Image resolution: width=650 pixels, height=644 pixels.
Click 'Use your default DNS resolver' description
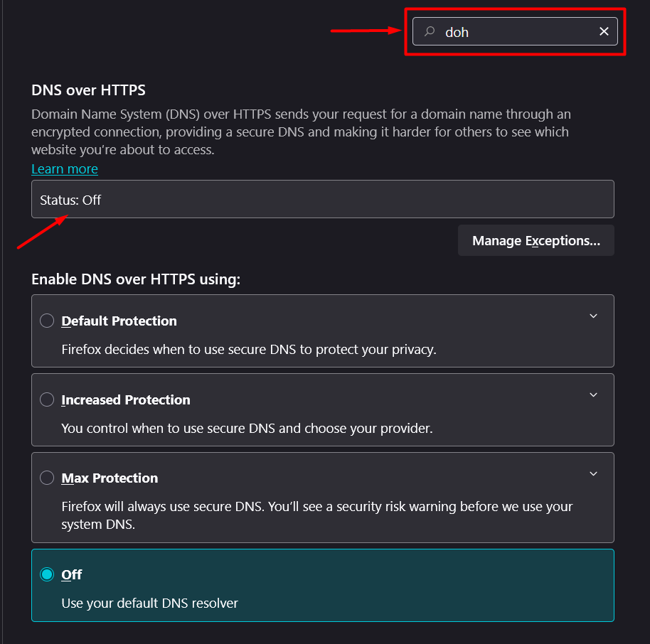coord(149,603)
